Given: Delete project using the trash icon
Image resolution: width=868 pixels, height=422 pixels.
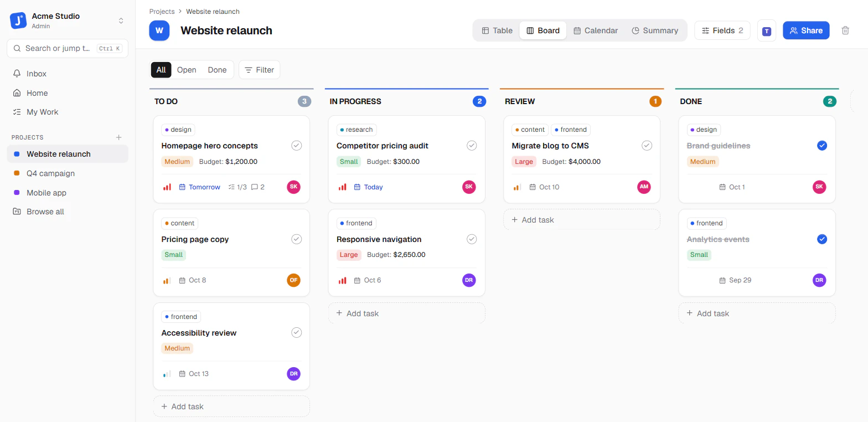Looking at the screenshot, I should click(x=845, y=30).
